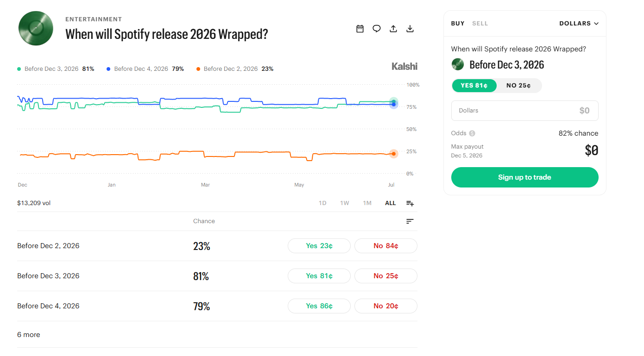Click the green chart endpoint marker
Screen dimensions: 644x356
coord(394,101)
